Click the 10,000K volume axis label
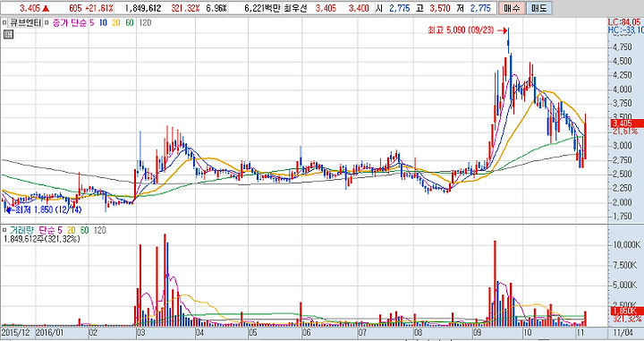This screenshot has height=341, width=644. (626, 245)
